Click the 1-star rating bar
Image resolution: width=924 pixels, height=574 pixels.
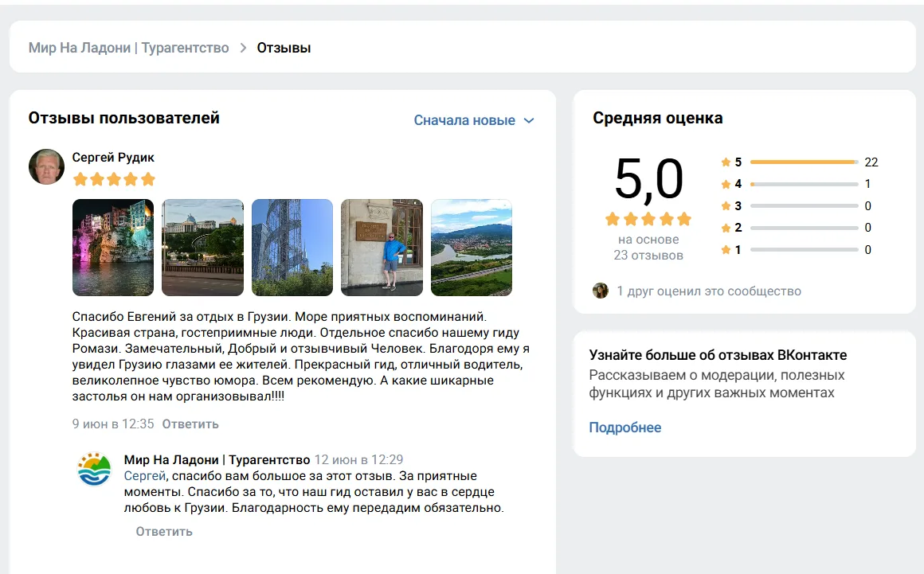click(805, 250)
